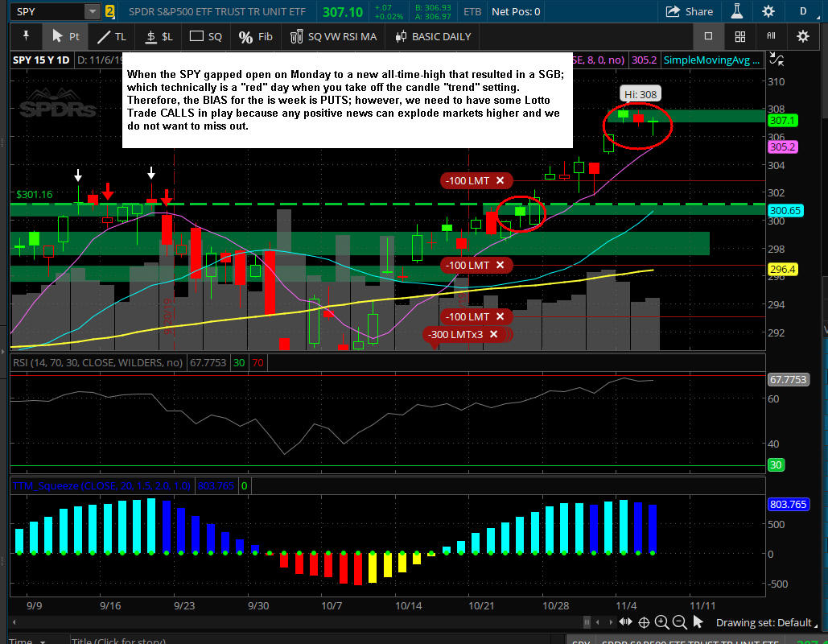Viewport: 828px width, 644px height.
Task: Click the 307.1 green price axis label
Action: coord(782,121)
